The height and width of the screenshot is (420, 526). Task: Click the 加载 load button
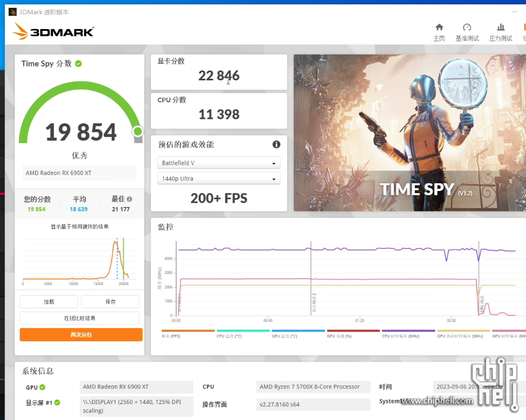coord(49,302)
